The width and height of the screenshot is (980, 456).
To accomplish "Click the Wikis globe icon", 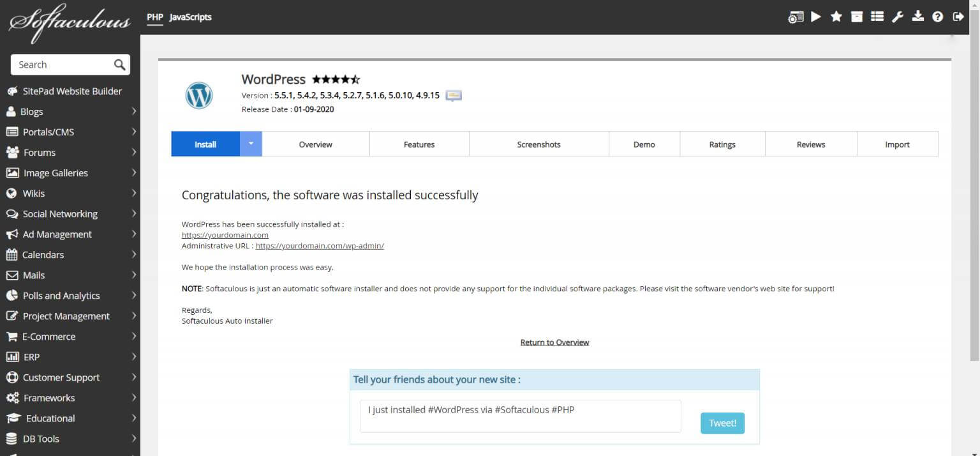I will coord(11,194).
